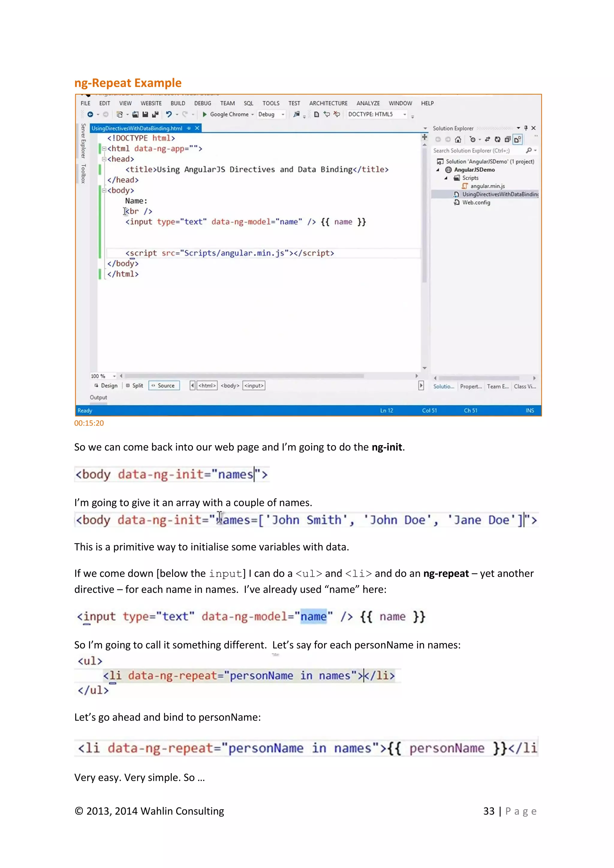Collapse the body element outlining box
Viewport: 614px width, 868px height.
coord(104,191)
